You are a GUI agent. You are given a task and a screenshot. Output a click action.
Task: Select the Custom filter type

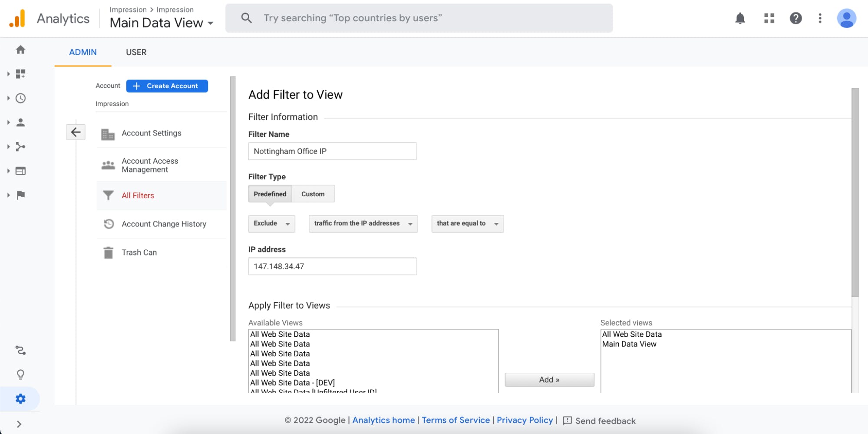point(313,194)
